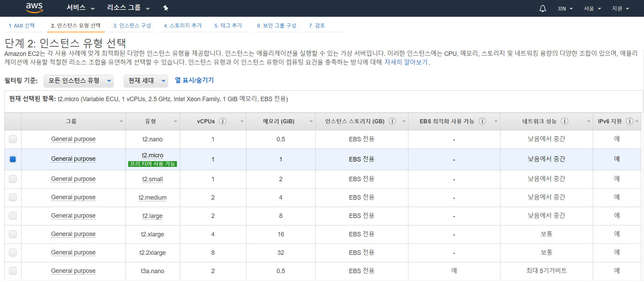Click info icon next to 네트워크 성능

(x=565, y=121)
